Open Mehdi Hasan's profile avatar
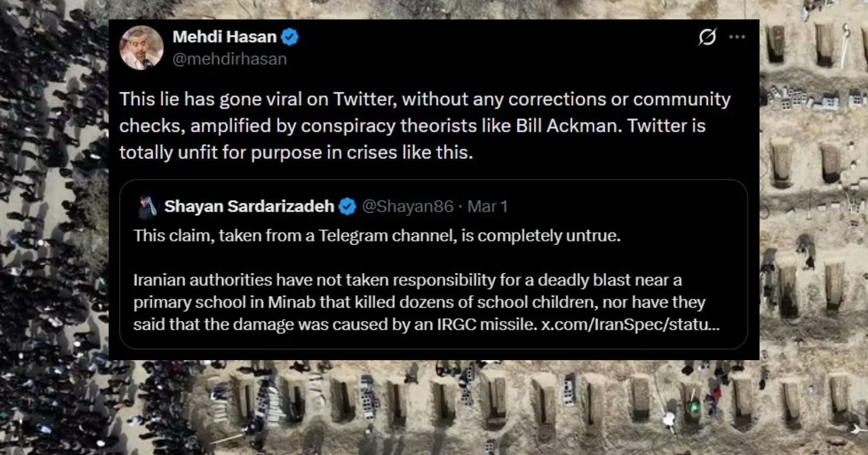Screen dimensions: 868x455 [x=141, y=48]
